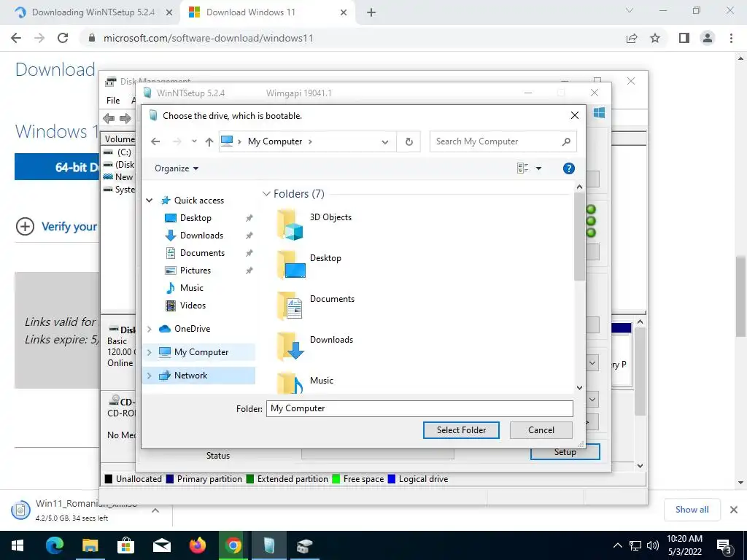
Task: Bookmark this page with the star icon
Action: (x=655, y=38)
